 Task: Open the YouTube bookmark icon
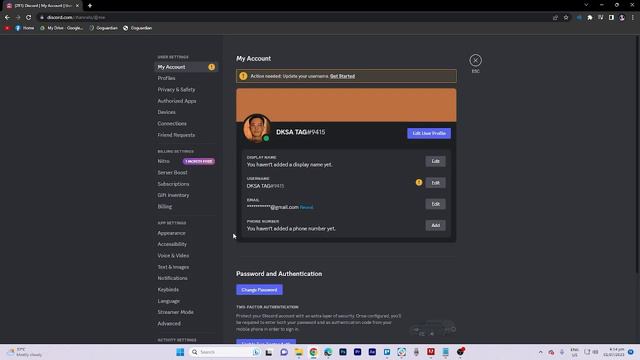point(7,28)
